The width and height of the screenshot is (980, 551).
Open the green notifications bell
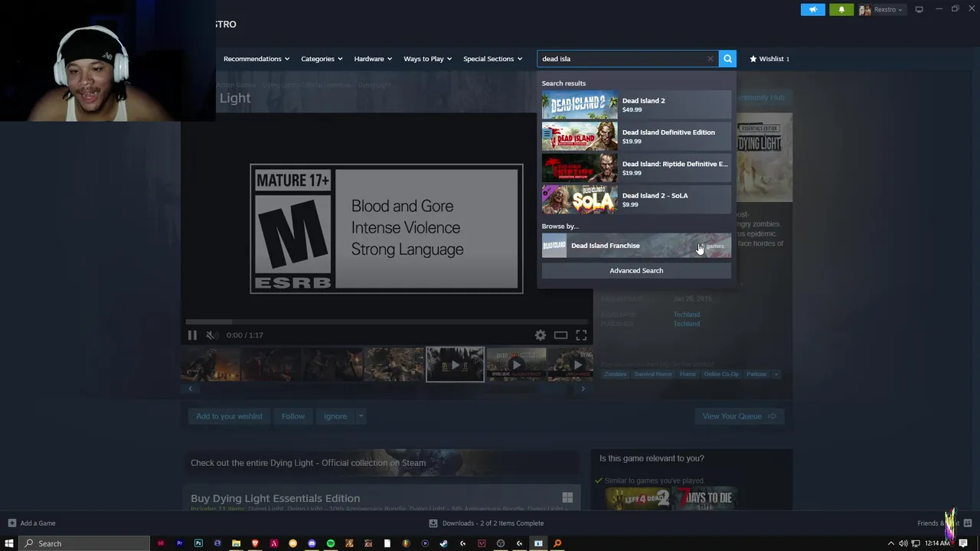point(841,9)
